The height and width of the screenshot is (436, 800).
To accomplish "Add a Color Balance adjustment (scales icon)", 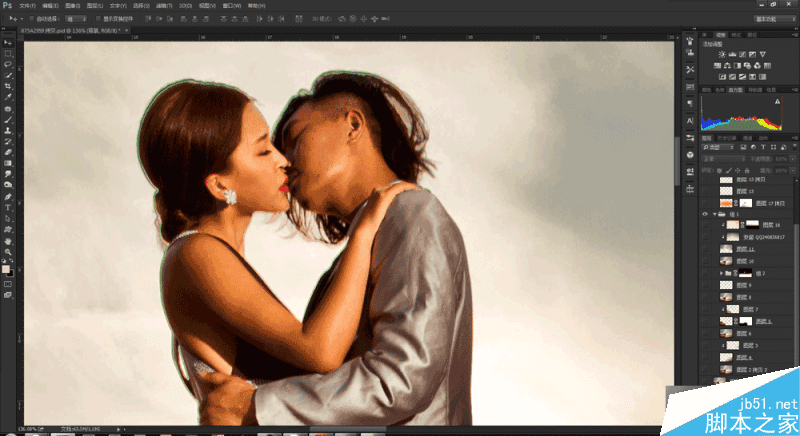I will [727, 66].
